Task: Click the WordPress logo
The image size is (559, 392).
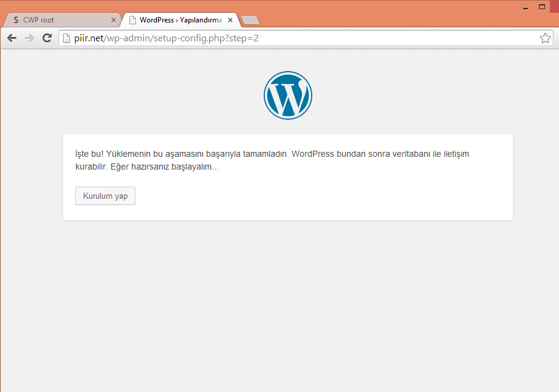Action: point(287,95)
